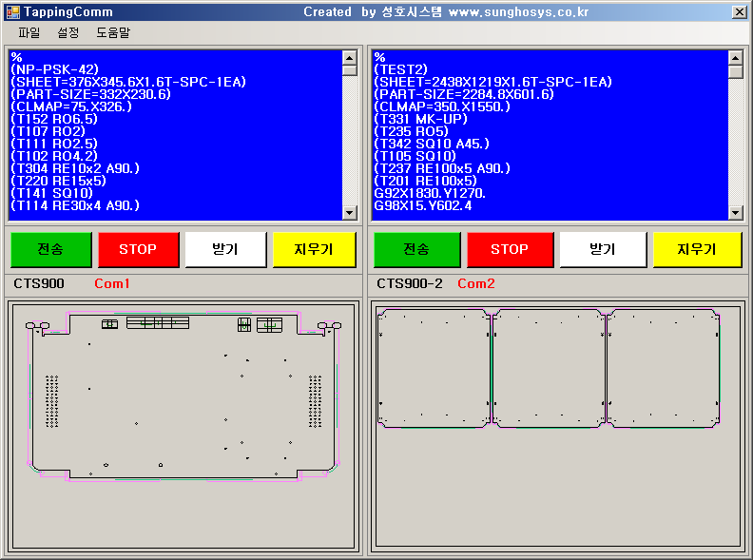Screen dimensions: 753x560
Task: Open the 도움말 menu
Action: (113, 32)
